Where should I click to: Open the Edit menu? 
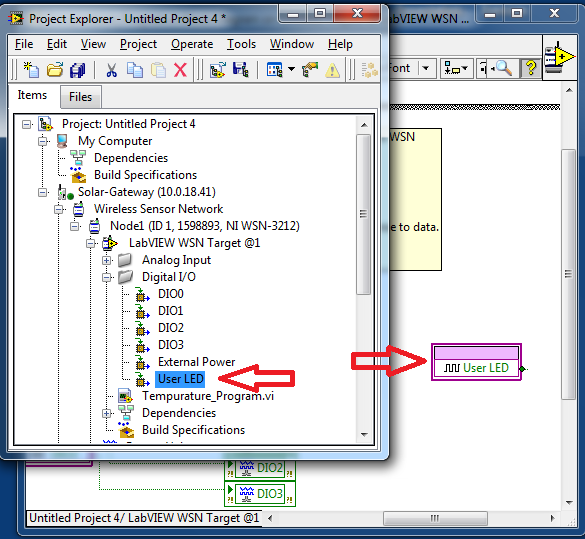[x=57, y=44]
